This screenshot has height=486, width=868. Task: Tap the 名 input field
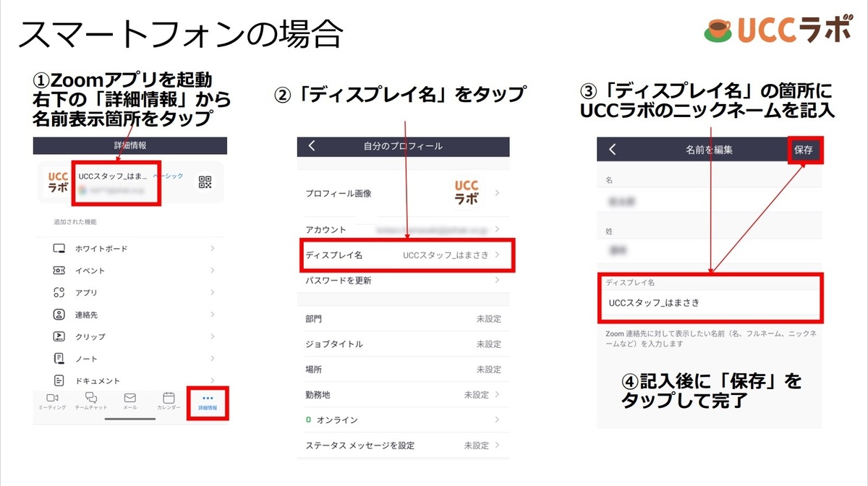(709, 202)
